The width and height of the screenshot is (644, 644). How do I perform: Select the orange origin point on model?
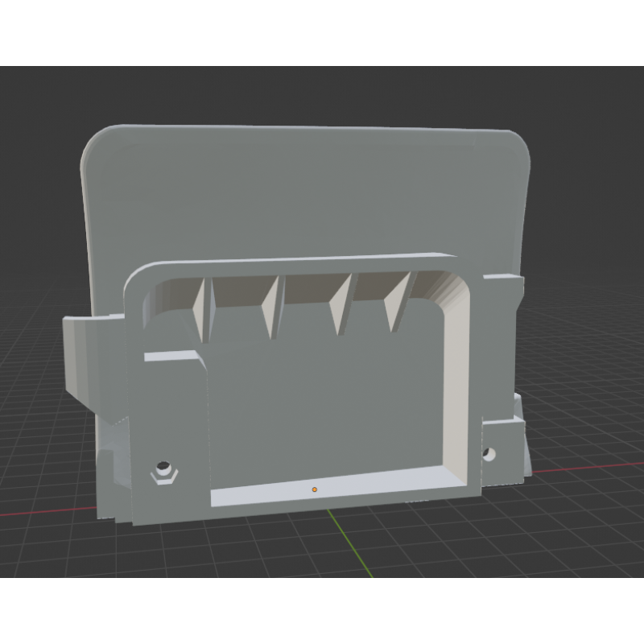tap(314, 489)
